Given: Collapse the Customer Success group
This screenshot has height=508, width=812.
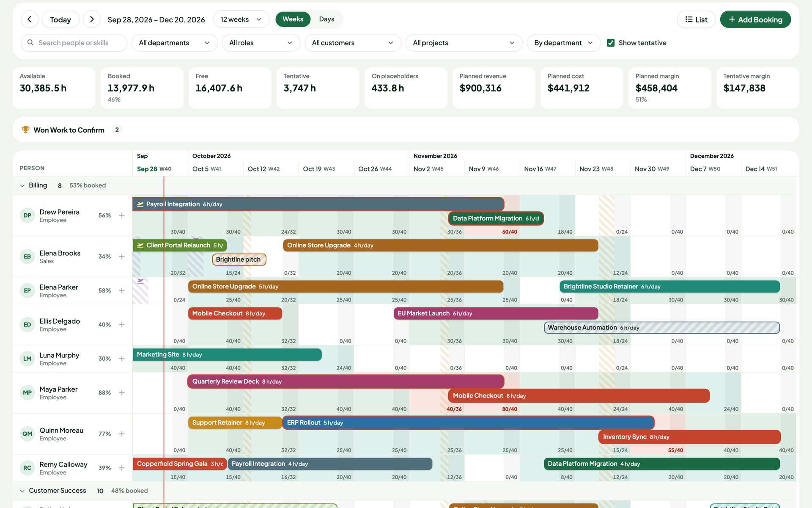Looking at the screenshot, I should tap(22, 491).
